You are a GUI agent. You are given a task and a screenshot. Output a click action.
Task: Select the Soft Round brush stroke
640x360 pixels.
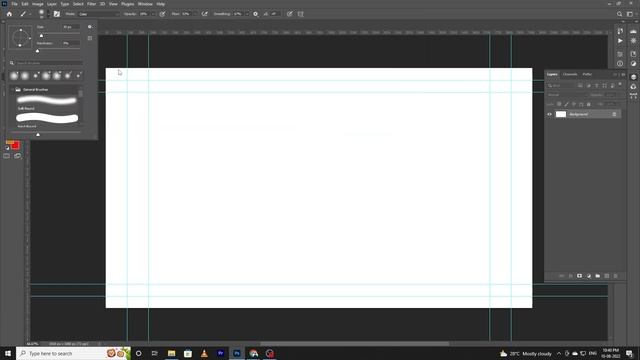(47, 100)
